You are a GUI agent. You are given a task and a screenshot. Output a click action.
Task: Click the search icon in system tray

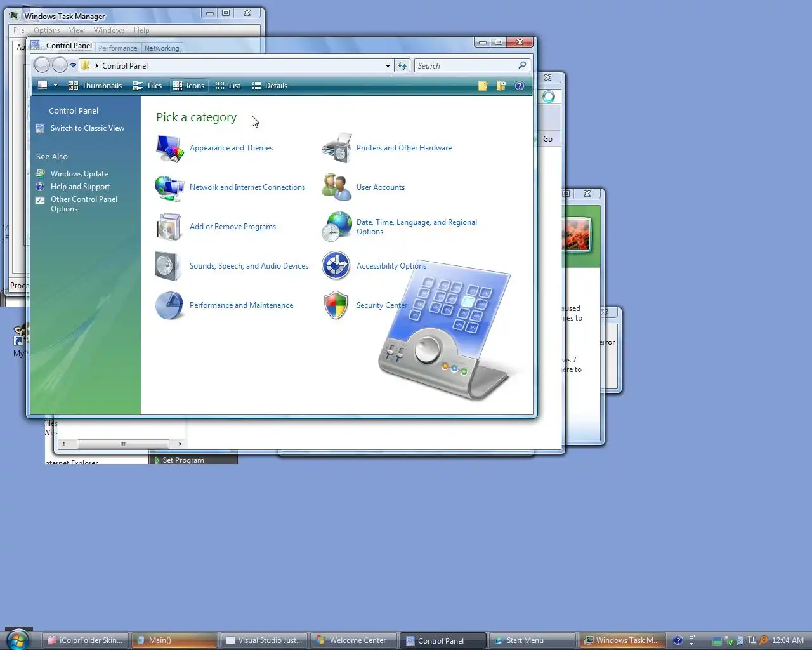tap(764, 640)
